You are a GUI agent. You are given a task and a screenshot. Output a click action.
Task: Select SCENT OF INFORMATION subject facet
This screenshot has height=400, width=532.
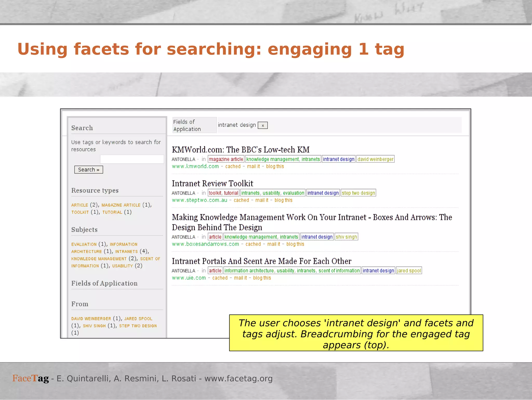pos(116,262)
